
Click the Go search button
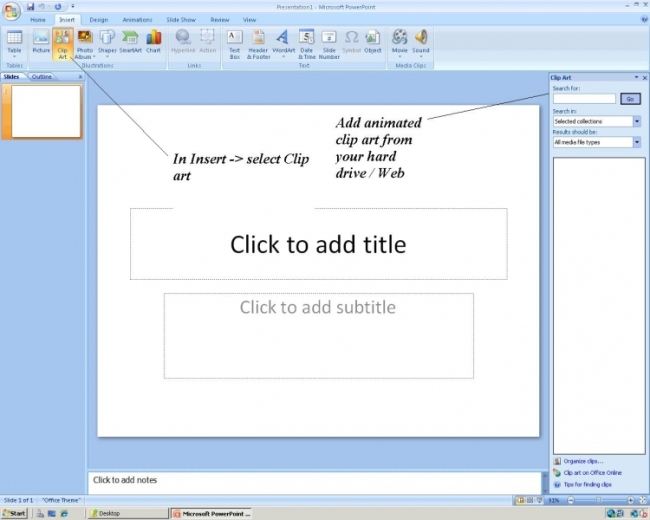coord(630,99)
